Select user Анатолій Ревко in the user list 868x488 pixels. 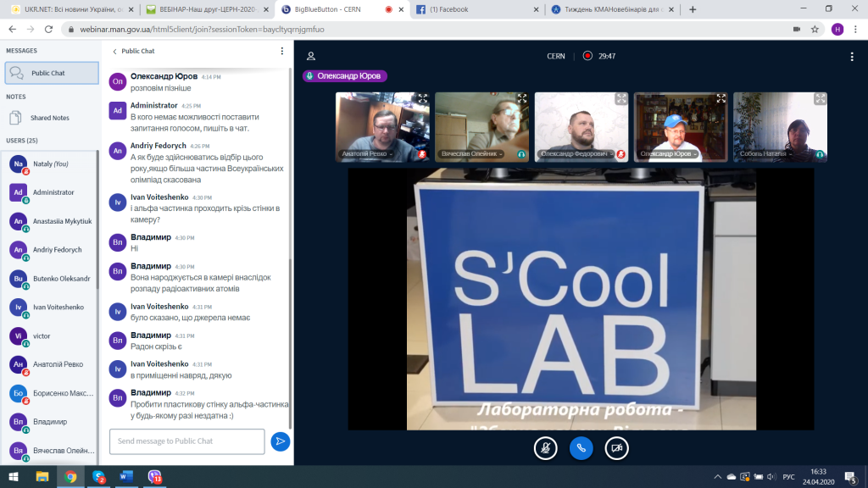tap(51, 364)
